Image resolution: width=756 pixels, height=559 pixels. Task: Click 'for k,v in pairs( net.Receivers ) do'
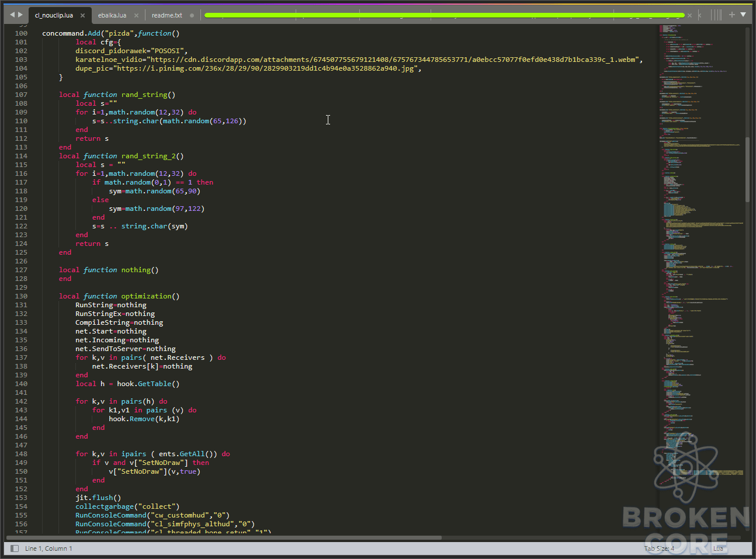point(151,357)
